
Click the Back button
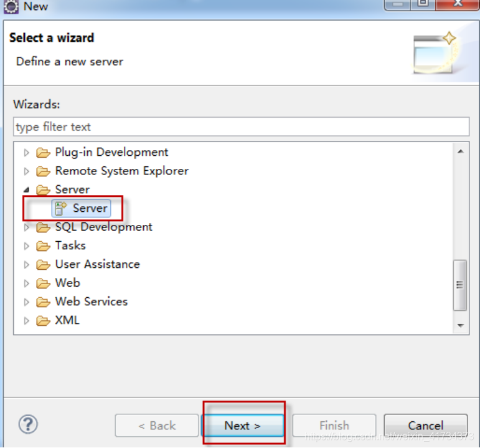coord(157,426)
